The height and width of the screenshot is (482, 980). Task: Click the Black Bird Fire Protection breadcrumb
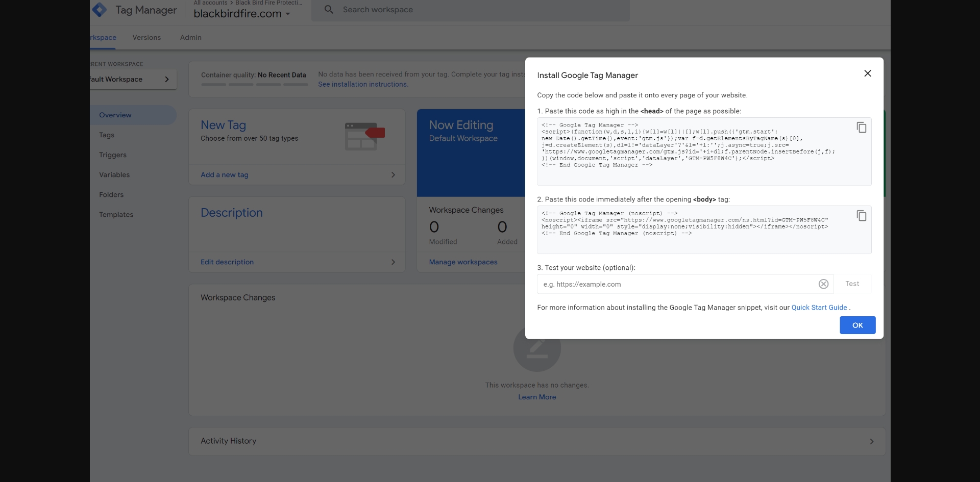268,3
